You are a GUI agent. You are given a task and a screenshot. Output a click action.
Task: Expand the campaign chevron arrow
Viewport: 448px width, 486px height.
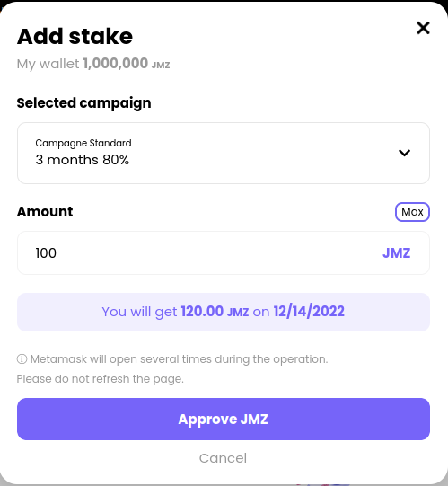(404, 153)
